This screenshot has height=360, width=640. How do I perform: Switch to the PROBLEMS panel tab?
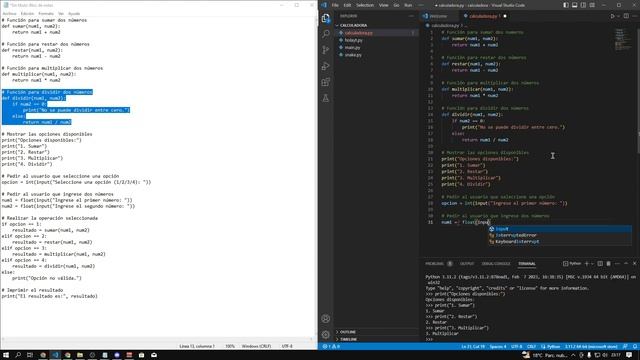(434, 264)
